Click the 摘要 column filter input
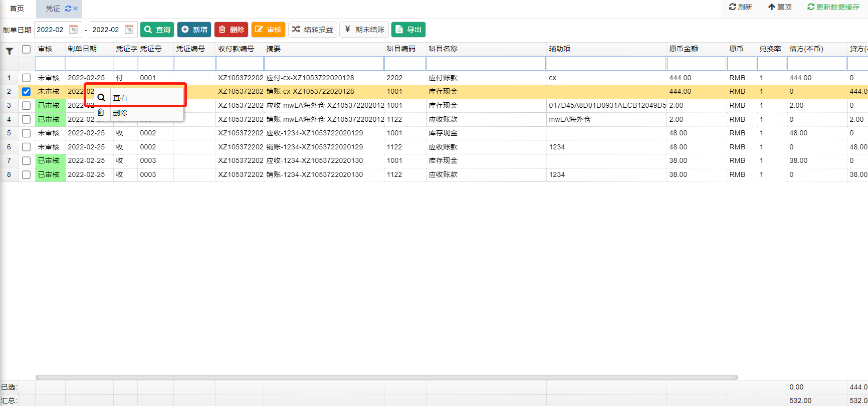 (324, 64)
